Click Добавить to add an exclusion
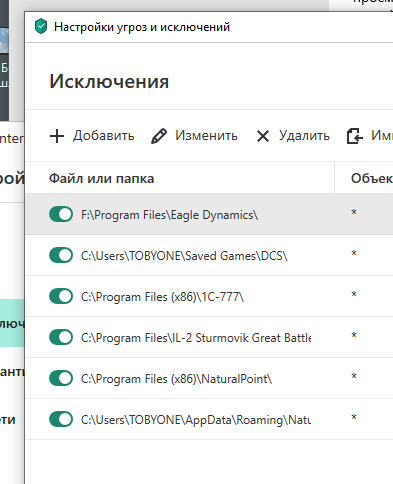 point(104,136)
